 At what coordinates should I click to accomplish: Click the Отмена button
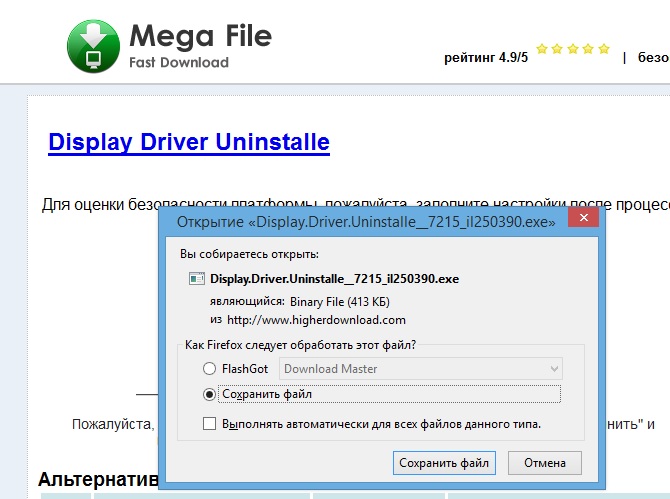tap(545, 463)
